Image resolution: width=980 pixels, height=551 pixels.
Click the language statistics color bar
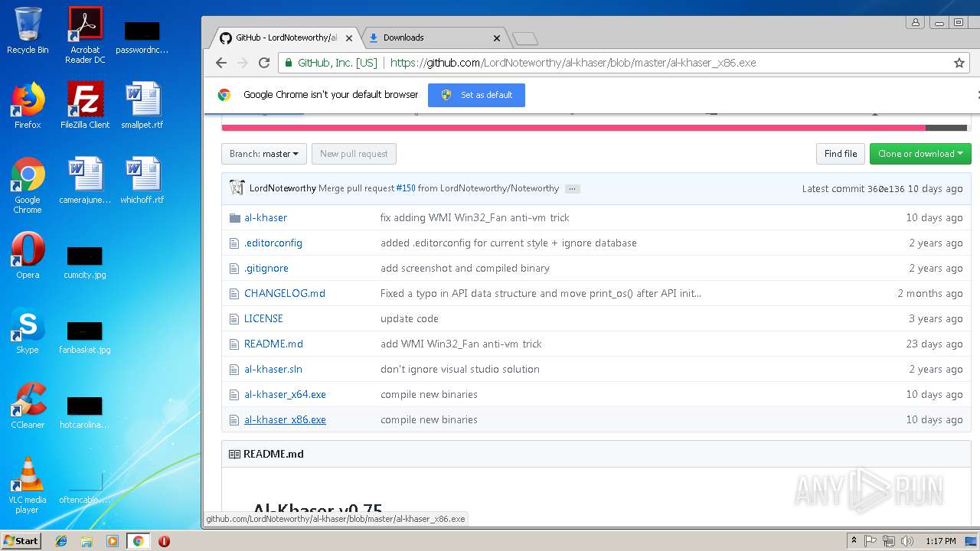point(594,128)
